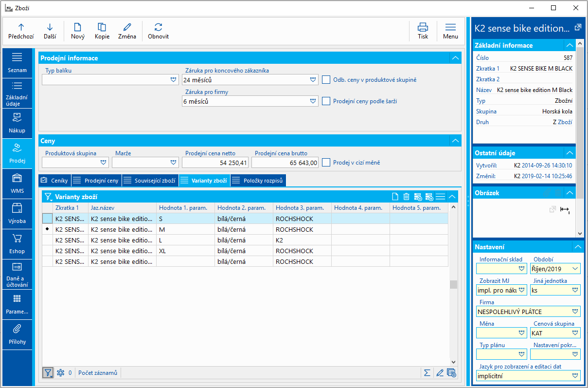This screenshot has width=588, height=388.
Task: Open the Přílohy attachments section
Action: coord(17,334)
